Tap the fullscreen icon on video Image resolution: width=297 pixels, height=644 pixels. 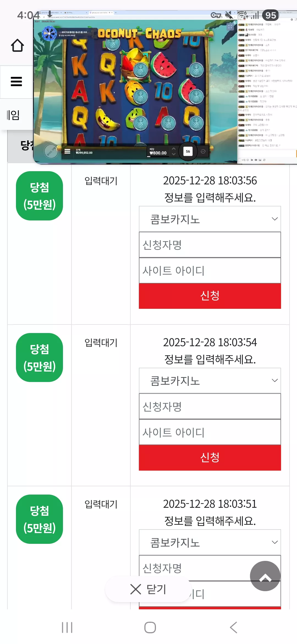click(230, 27)
